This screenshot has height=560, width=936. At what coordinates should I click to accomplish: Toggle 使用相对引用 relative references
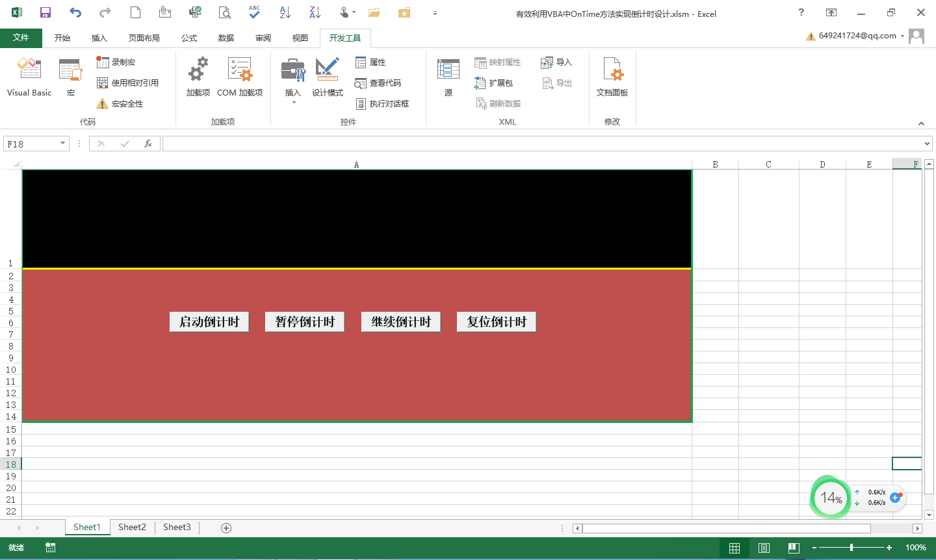coord(128,83)
